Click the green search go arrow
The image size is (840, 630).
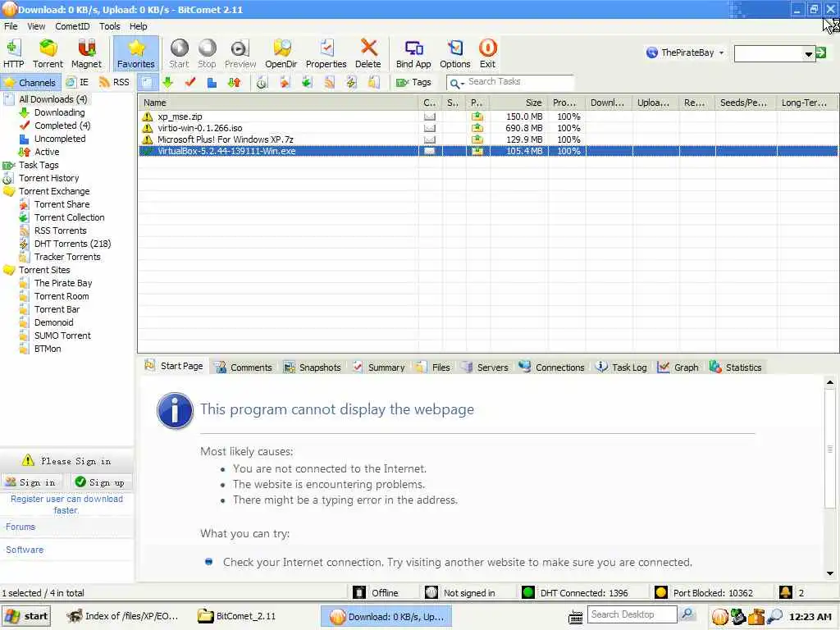coord(820,52)
